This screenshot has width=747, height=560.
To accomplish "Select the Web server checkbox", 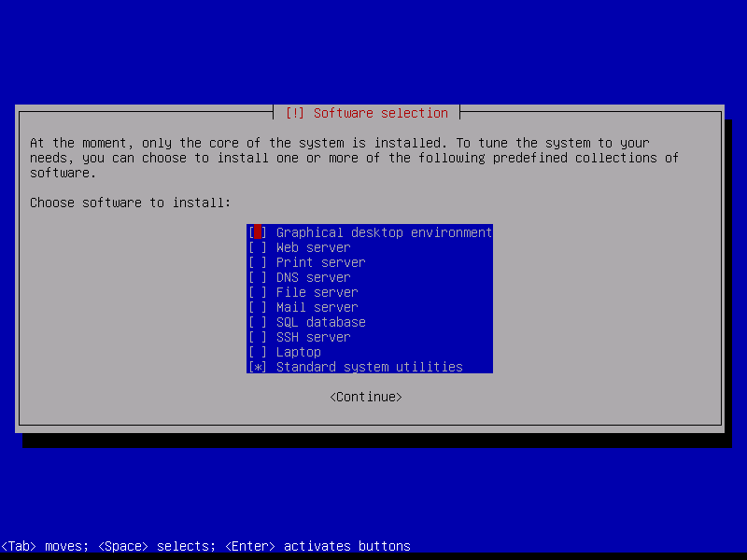I will click(x=258, y=247).
